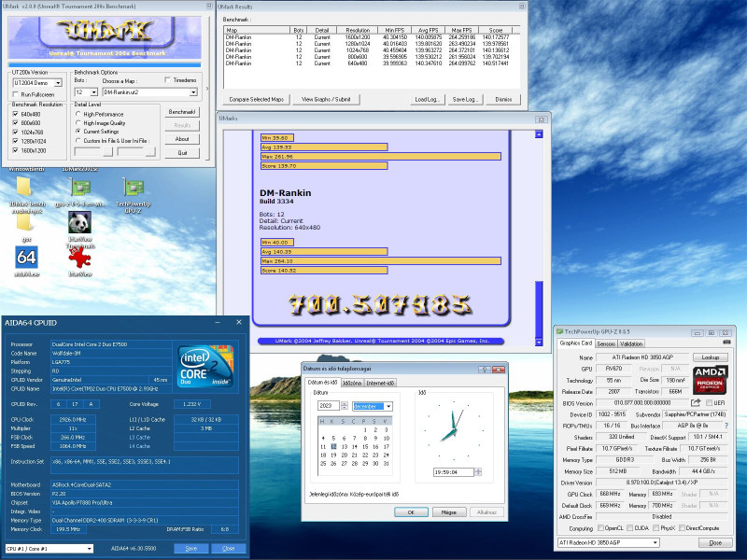This screenshot has height=560, width=747.
Task: Switch to the Validation tab in GPU-Z
Action: tap(631, 343)
